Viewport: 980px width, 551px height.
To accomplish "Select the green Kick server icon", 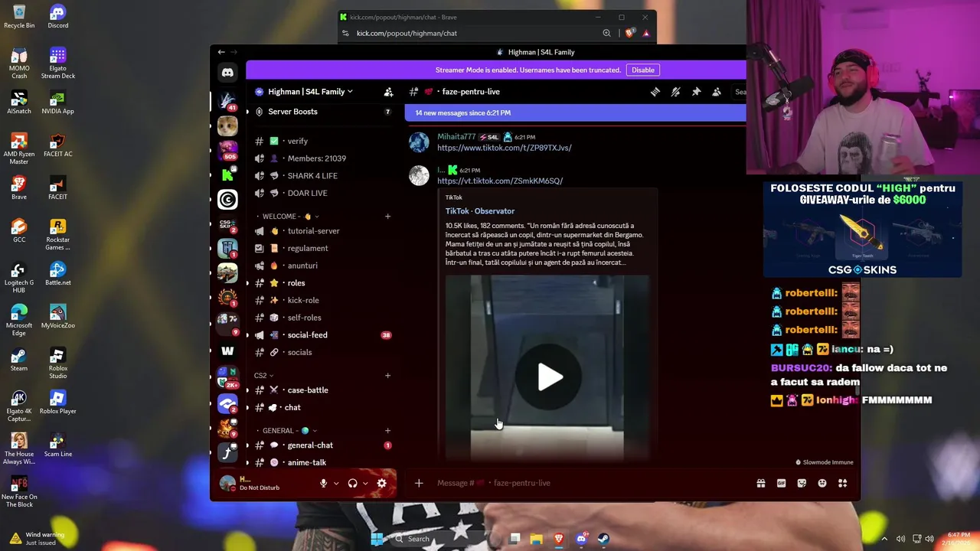I will pos(227,175).
